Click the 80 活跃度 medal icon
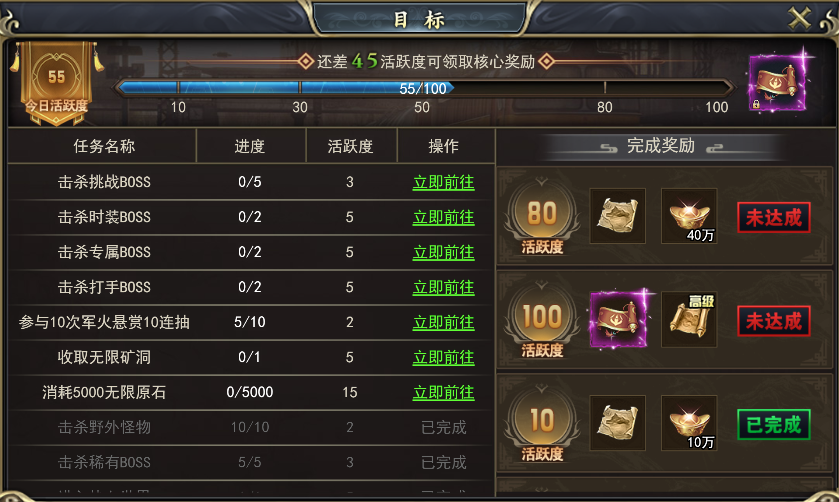The width and height of the screenshot is (839, 502). pos(542,217)
